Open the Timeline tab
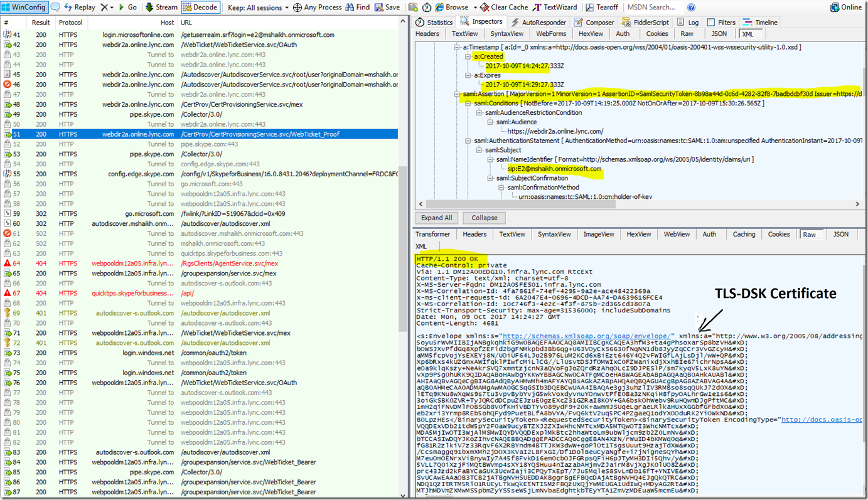Screen dimensions: 868x500 (761, 22)
